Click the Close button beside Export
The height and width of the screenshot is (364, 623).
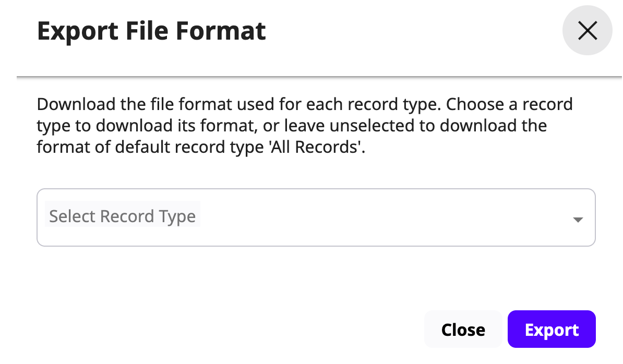pos(463,330)
